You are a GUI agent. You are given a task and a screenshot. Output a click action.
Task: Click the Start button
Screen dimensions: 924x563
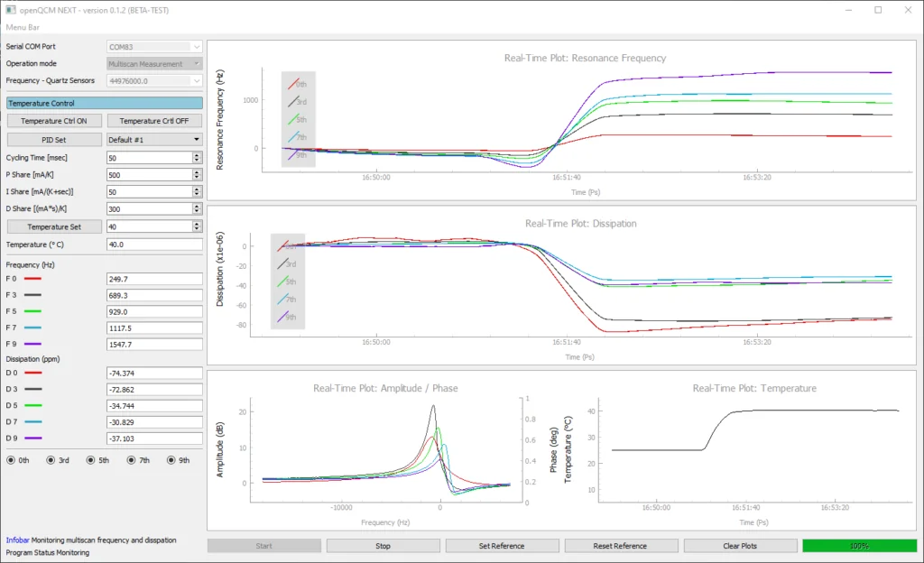click(x=264, y=546)
